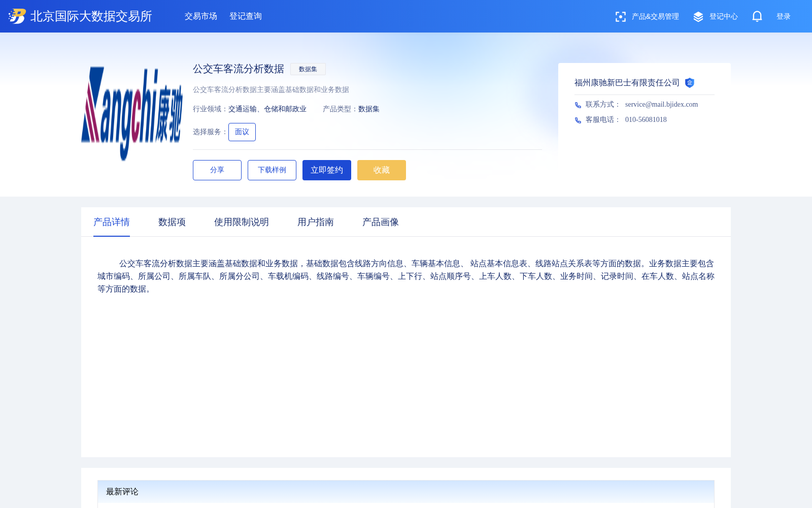Viewport: 812px width, 508px height.
Task: Switch to the 数据项 tab
Action: pos(172,222)
